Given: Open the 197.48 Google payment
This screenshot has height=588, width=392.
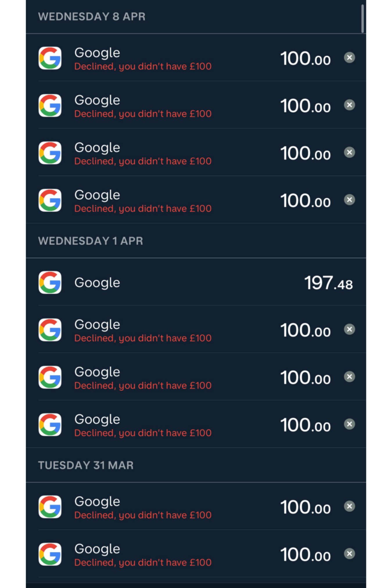Looking at the screenshot, I should tap(196, 282).
